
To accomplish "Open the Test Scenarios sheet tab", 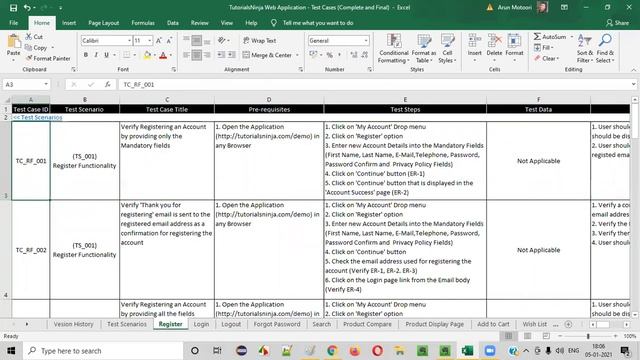I will (x=127, y=324).
